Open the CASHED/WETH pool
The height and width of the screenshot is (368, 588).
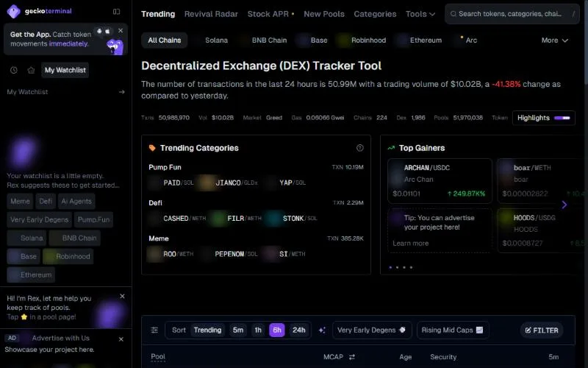177,219
